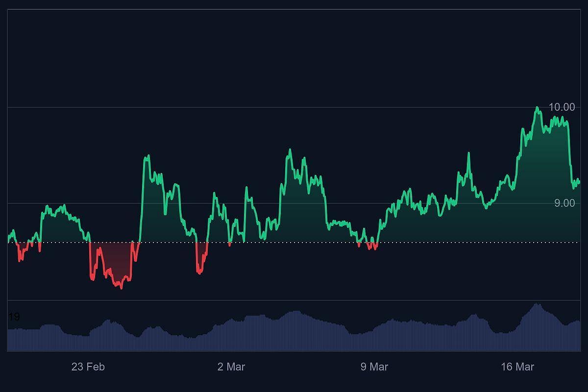This screenshot has height=392, width=588.
Task: Click the dotted white baseline of the chart
Action: click(x=294, y=242)
